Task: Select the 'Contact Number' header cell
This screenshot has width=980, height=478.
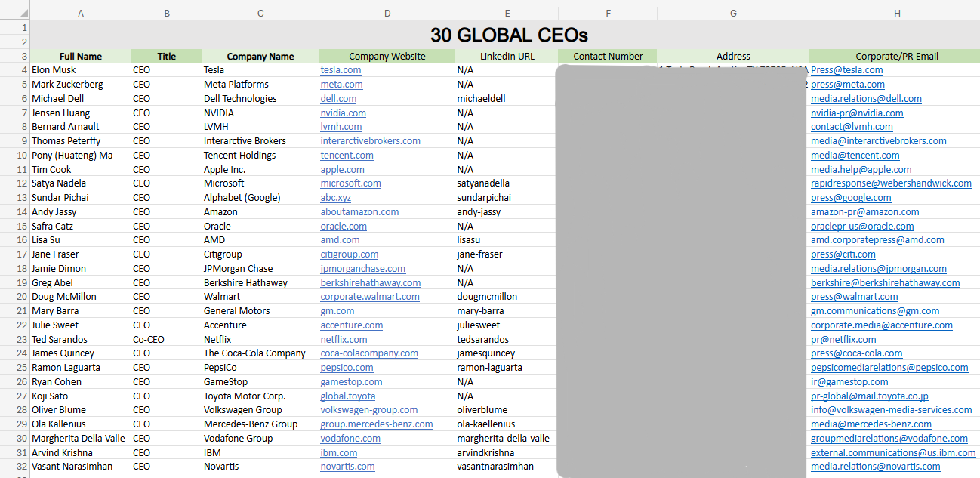Action: [x=608, y=56]
